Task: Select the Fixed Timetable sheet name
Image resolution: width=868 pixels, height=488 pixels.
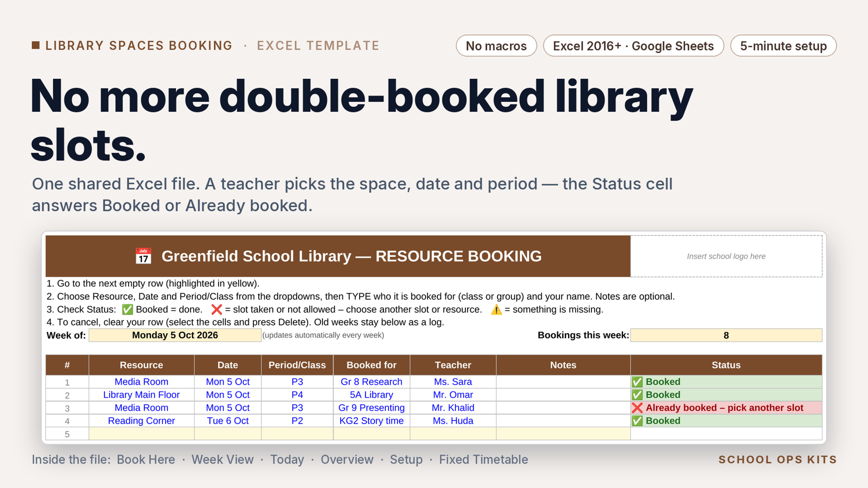Action: tap(484, 460)
